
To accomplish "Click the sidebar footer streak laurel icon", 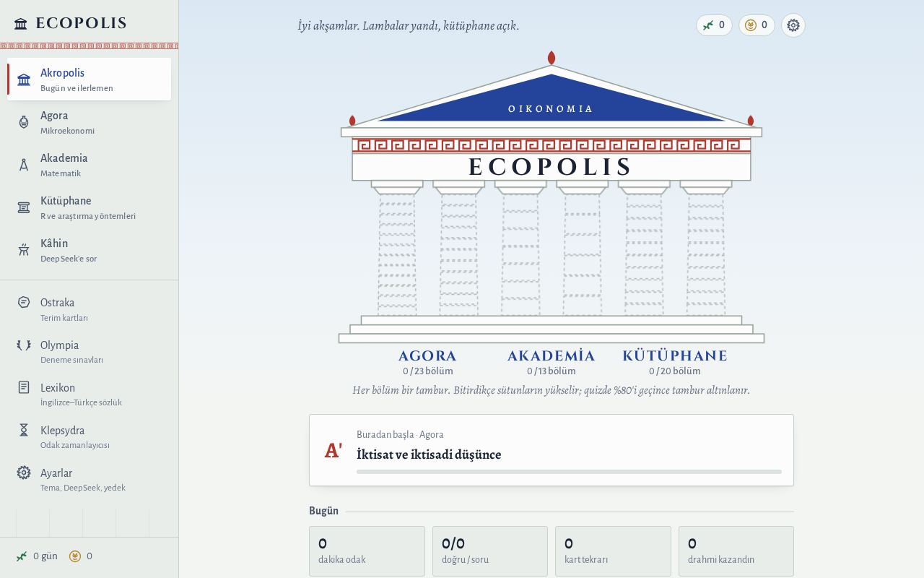I will click(x=22, y=556).
